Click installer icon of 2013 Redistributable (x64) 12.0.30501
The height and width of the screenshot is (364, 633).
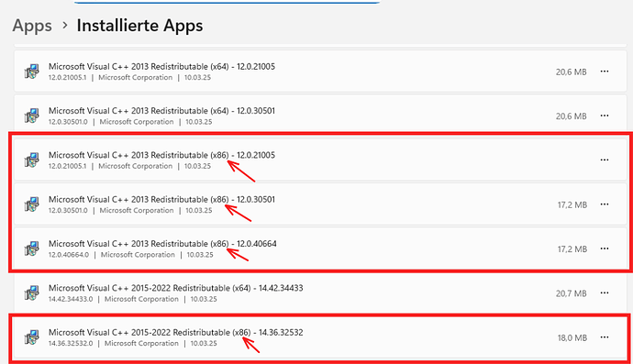(32, 116)
